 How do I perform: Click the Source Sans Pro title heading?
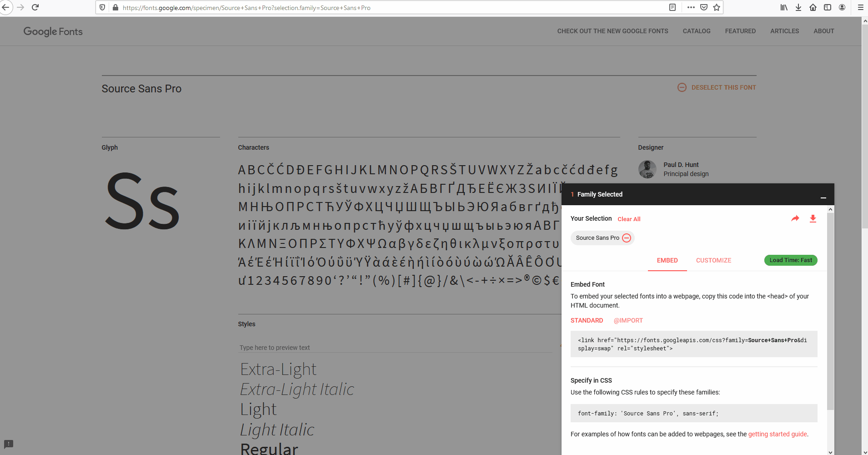tap(141, 89)
